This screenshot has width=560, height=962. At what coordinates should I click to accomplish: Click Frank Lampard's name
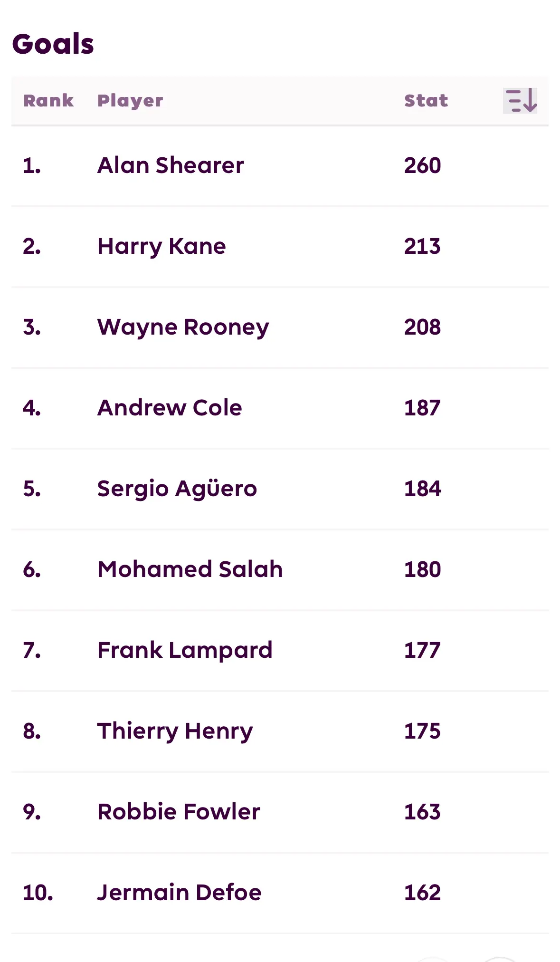(x=185, y=651)
